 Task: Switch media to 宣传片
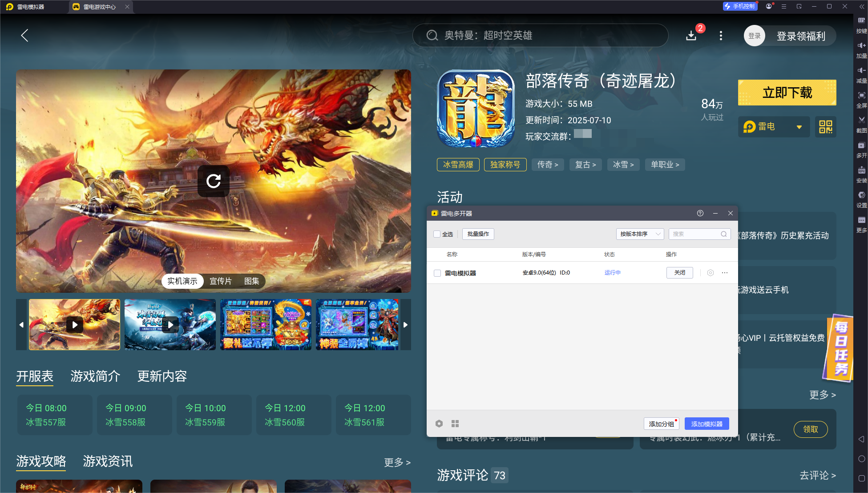221,281
